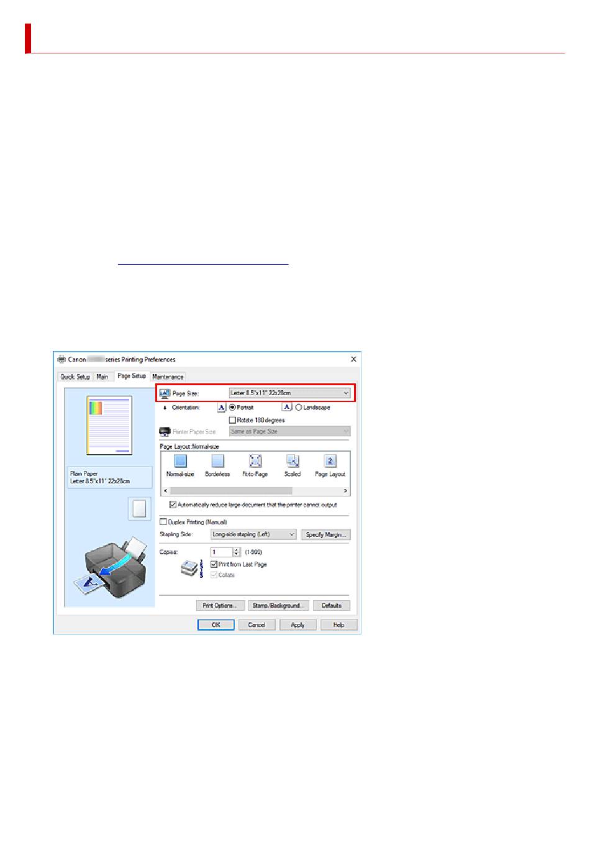Click the underlined link above the dialog
This screenshot has width=590, height=868.
(203, 265)
